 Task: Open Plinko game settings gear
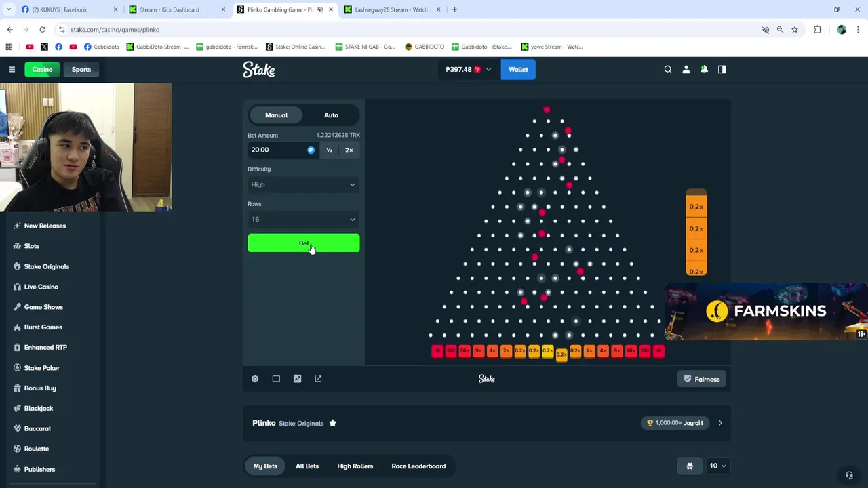coord(255,379)
